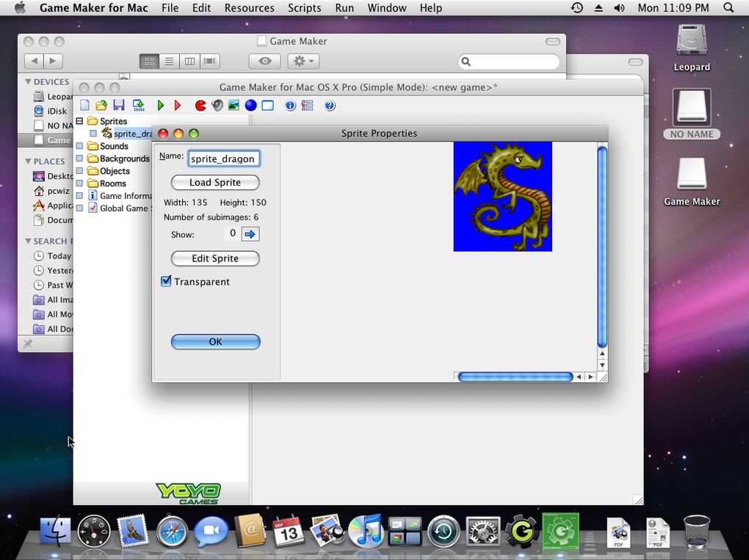Click the Pac-Man create sprite icon
This screenshot has height=560, width=749.
coord(200,106)
